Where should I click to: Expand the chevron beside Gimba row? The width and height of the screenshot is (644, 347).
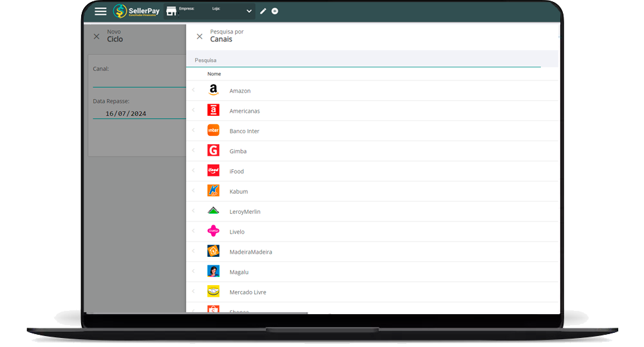click(x=193, y=151)
